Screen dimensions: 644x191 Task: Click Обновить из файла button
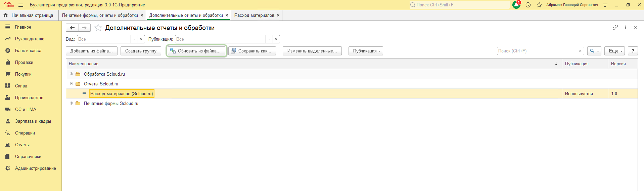196,51
